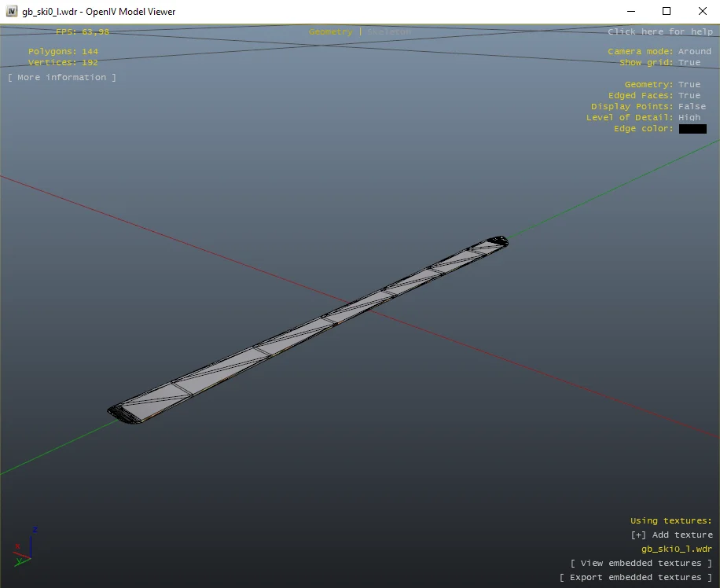Open View embedded textures
The height and width of the screenshot is (588, 720).
(x=641, y=564)
